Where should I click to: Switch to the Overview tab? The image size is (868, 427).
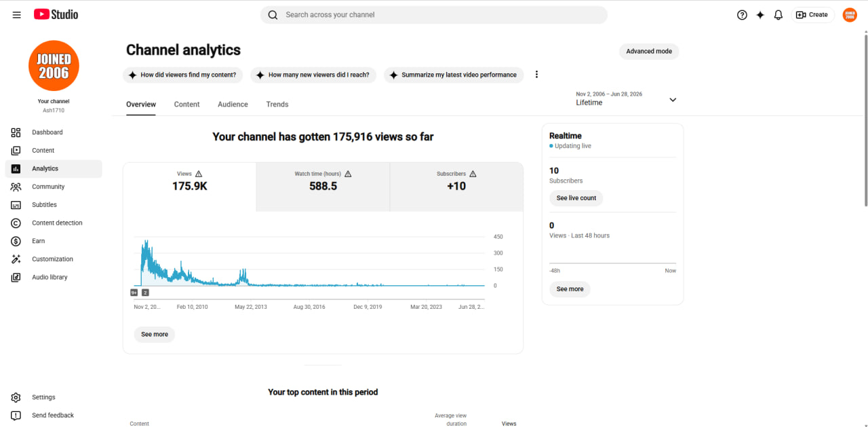(x=141, y=105)
